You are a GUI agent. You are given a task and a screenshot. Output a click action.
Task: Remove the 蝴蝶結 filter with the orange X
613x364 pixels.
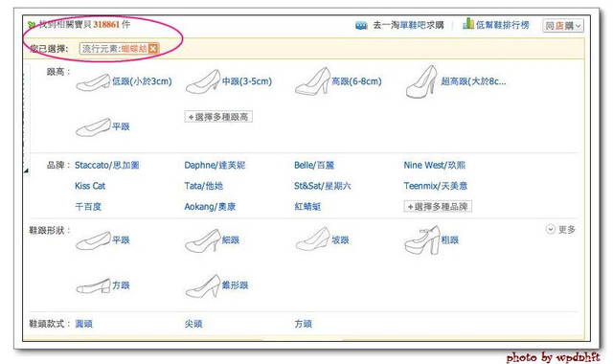pyautogui.click(x=153, y=49)
